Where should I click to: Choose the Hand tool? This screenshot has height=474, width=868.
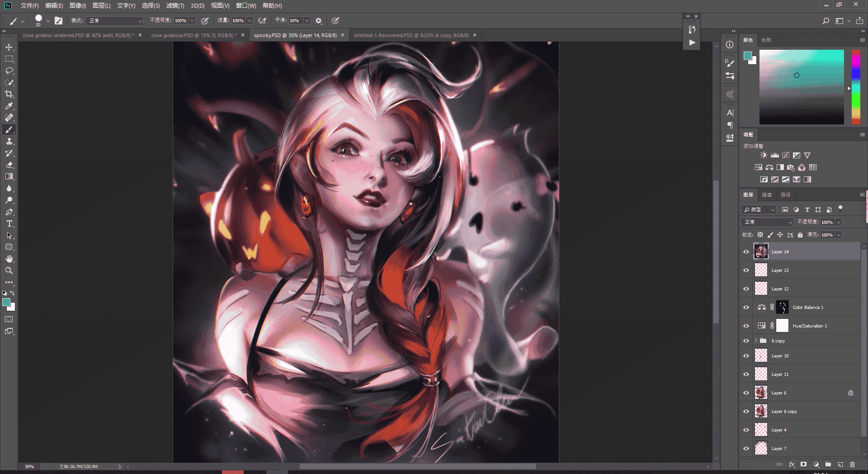coord(9,259)
